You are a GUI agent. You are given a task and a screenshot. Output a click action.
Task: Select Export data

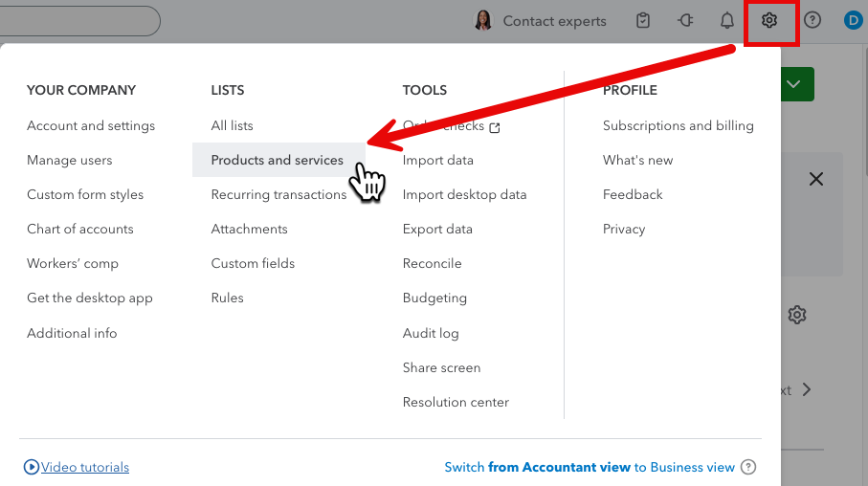pos(437,230)
